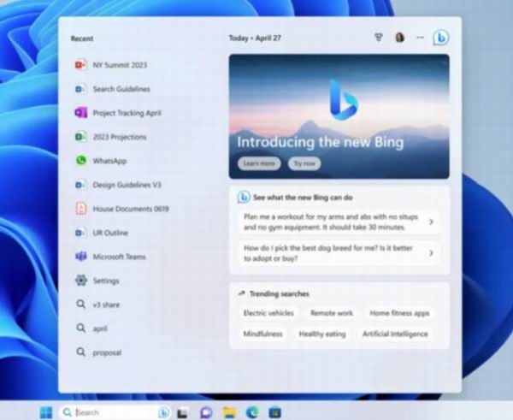Screen dimensions: 513x420
Task: Click magnifier icon beside proposal
Action: (81, 352)
